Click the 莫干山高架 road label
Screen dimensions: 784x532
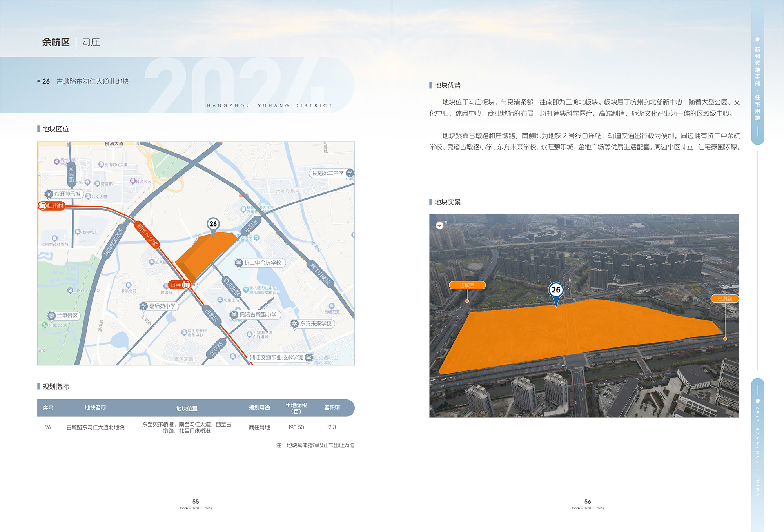(x=320, y=274)
